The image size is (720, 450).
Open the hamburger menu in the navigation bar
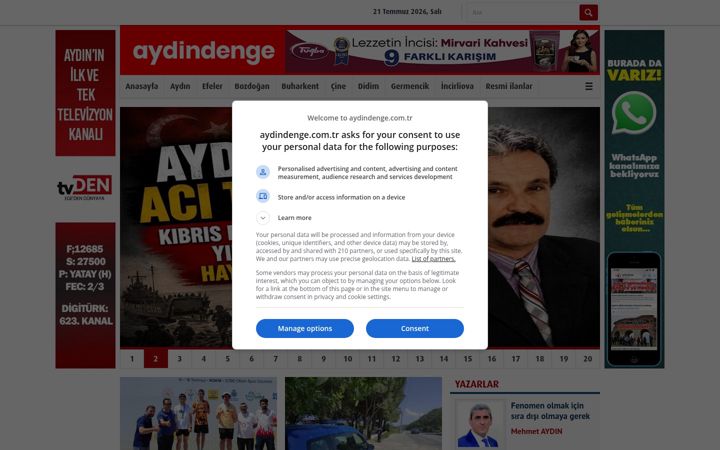click(x=589, y=86)
